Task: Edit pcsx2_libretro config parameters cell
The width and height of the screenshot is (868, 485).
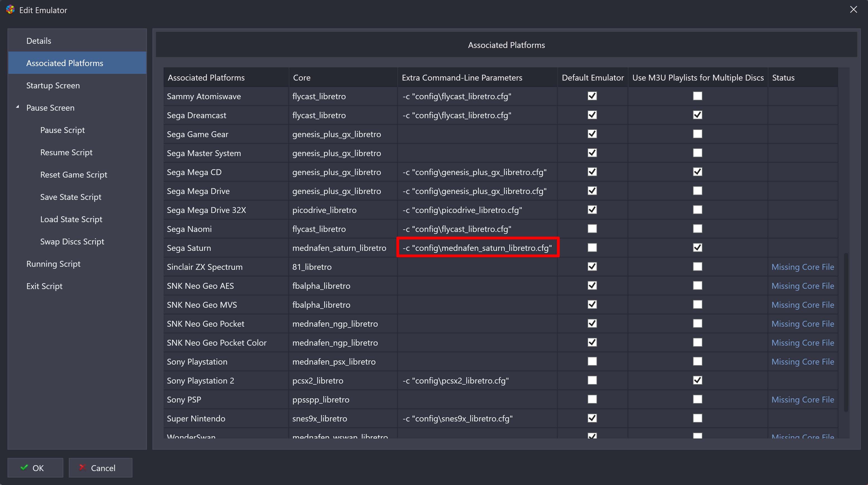Action: pyautogui.click(x=477, y=380)
